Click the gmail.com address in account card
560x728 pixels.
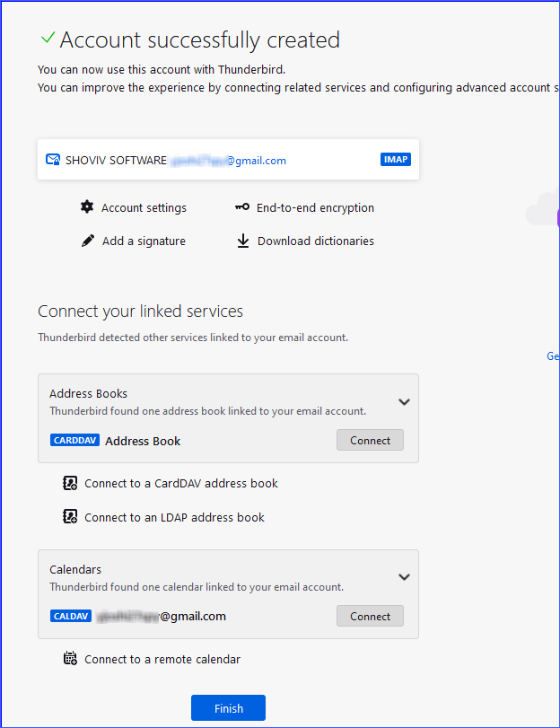pyautogui.click(x=228, y=161)
